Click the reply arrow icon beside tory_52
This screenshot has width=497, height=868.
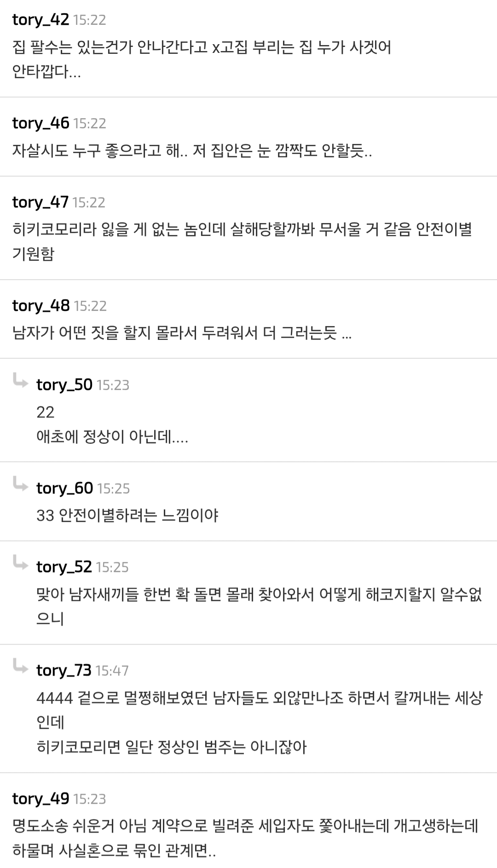click(20, 563)
